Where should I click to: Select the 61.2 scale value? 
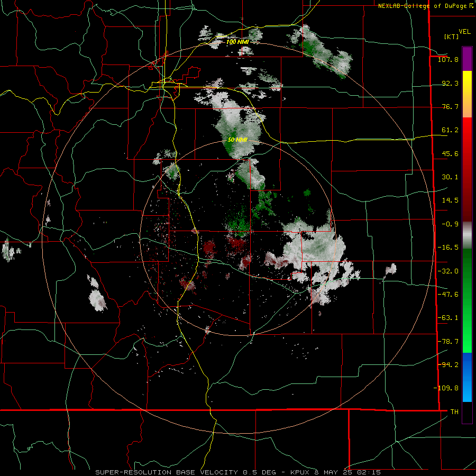coord(450,130)
